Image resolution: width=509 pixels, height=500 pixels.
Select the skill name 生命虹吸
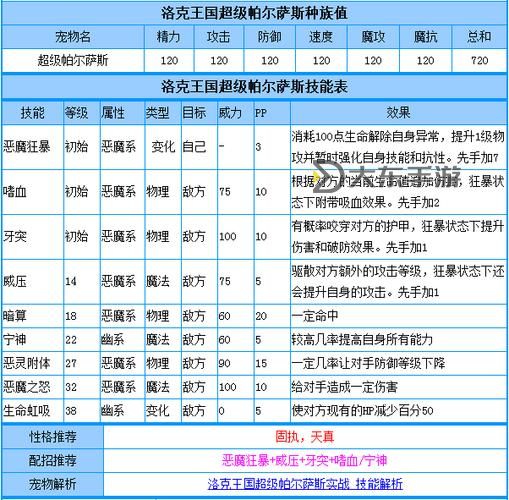(27, 411)
